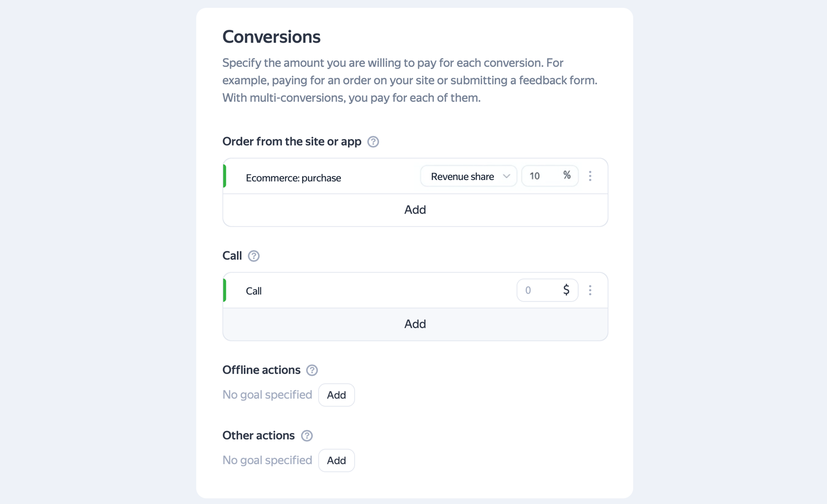The height and width of the screenshot is (504, 827).
Task: Click the dollar sign in Call price field
Action: (x=566, y=290)
